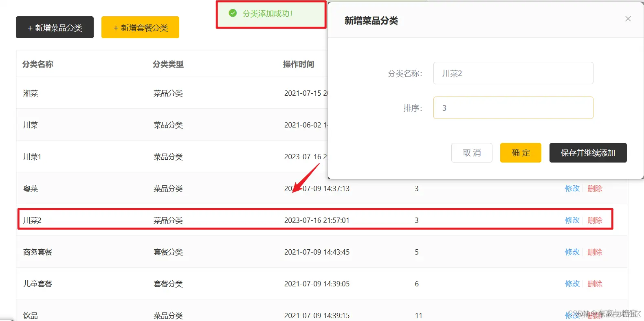The height and width of the screenshot is (321, 644).
Task: Focus the 排序 input field
Action: (x=513, y=108)
